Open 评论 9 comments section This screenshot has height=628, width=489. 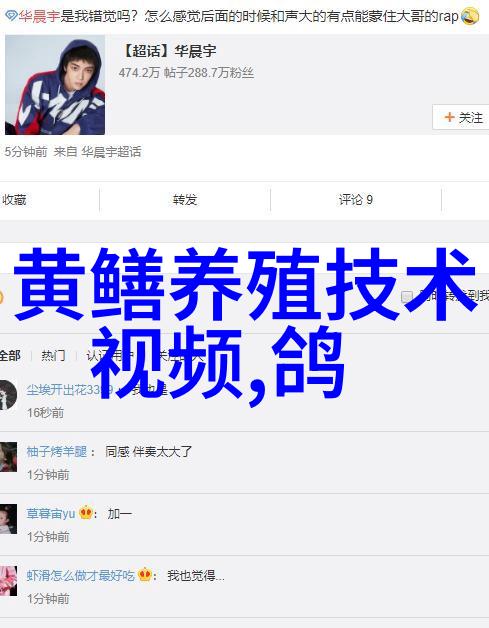[356, 199]
